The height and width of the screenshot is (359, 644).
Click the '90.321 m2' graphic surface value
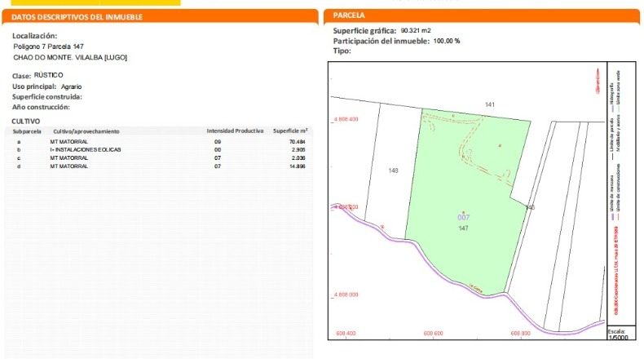[x=416, y=30]
